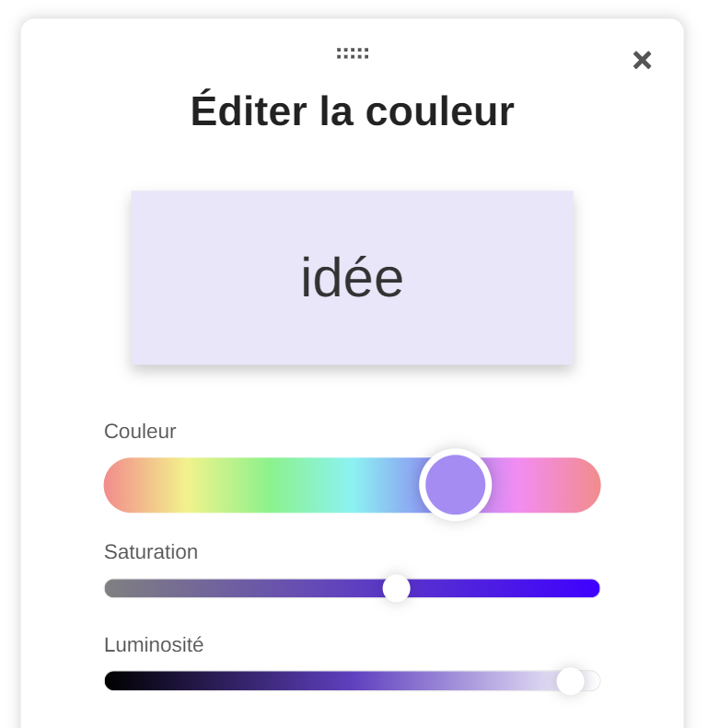The image size is (708, 728).
Task: Click the Couleur label
Action: point(140,431)
